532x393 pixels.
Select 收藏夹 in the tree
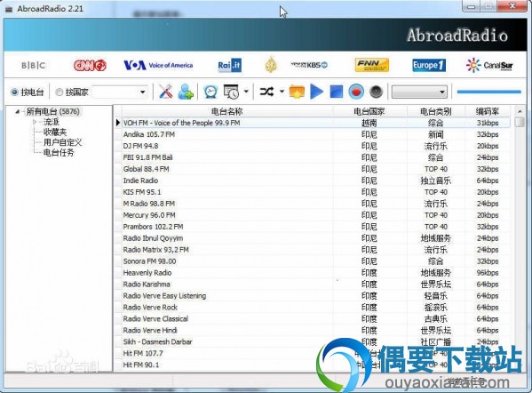(55, 132)
